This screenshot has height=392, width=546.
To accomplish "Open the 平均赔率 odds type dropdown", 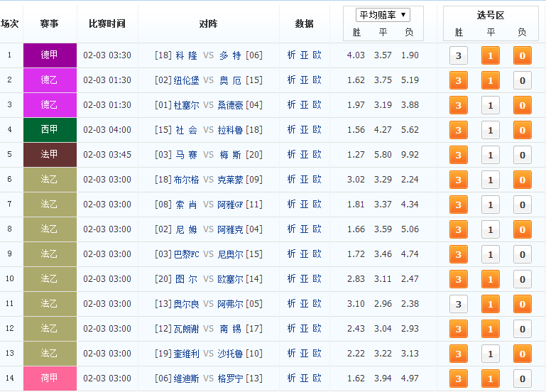I will (x=383, y=15).
